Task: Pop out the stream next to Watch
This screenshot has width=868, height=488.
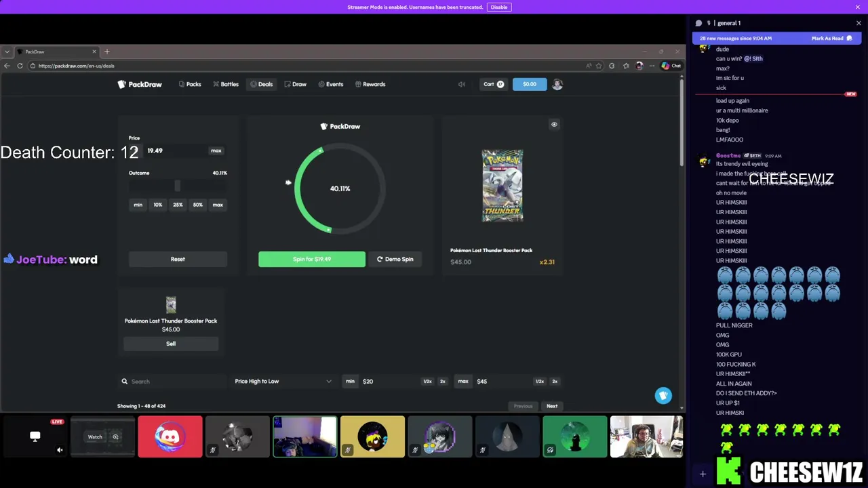Action: tap(115, 437)
